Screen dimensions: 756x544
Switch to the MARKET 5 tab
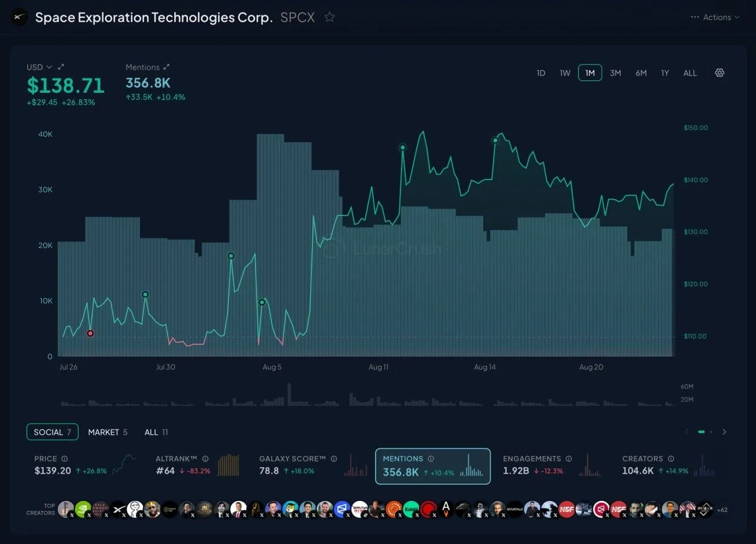pyautogui.click(x=107, y=432)
